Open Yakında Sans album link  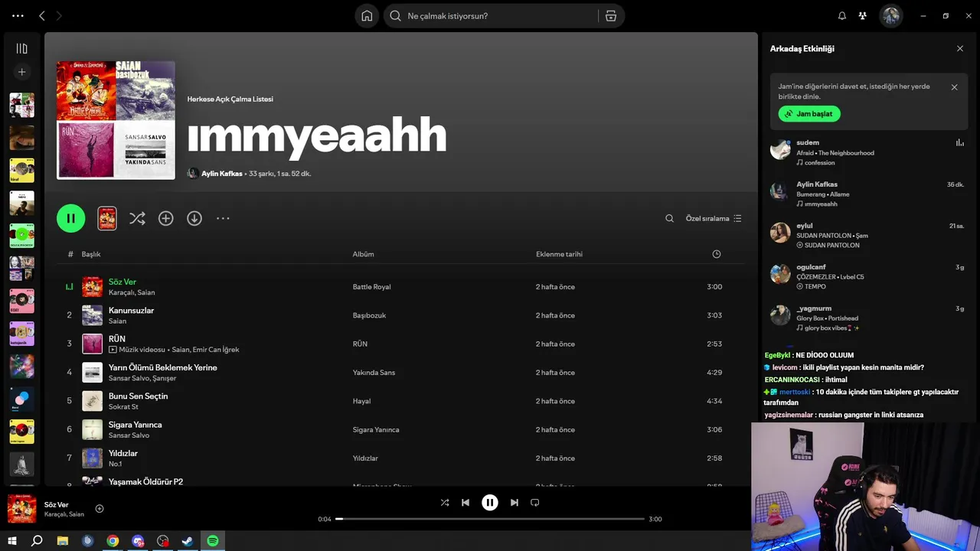click(374, 373)
